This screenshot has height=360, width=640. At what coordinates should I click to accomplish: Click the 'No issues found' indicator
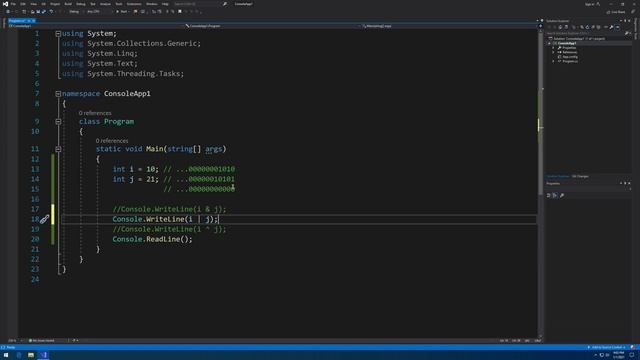click(x=42, y=340)
